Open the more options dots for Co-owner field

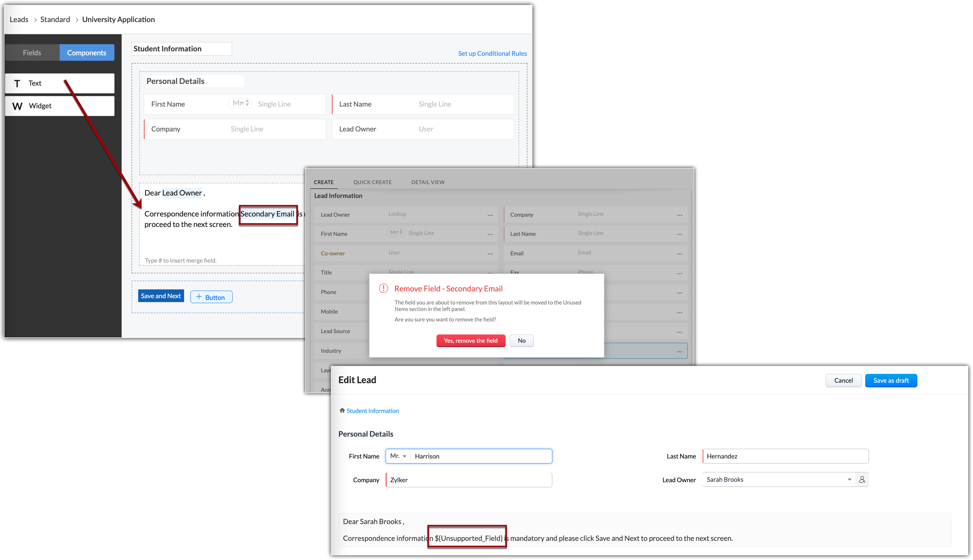point(490,254)
